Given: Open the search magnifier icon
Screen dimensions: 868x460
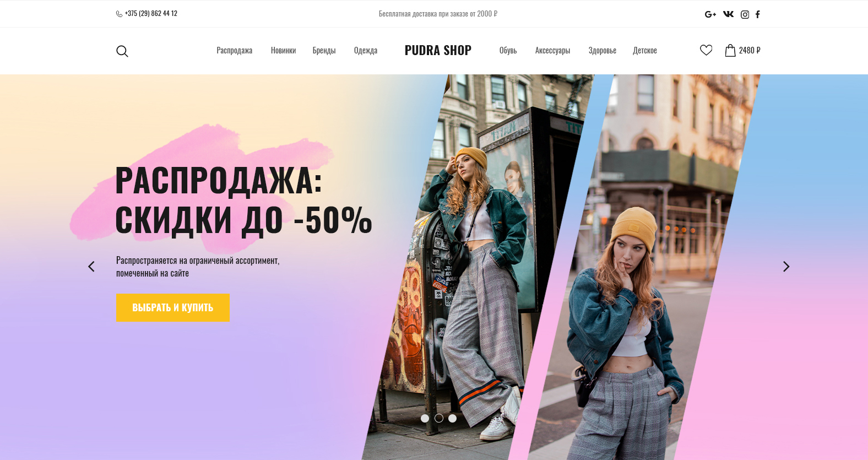Looking at the screenshot, I should click(x=122, y=51).
